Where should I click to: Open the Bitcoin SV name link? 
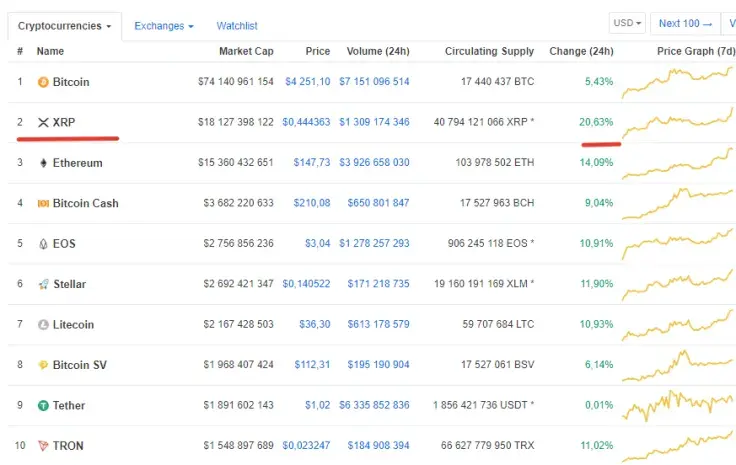(80, 365)
